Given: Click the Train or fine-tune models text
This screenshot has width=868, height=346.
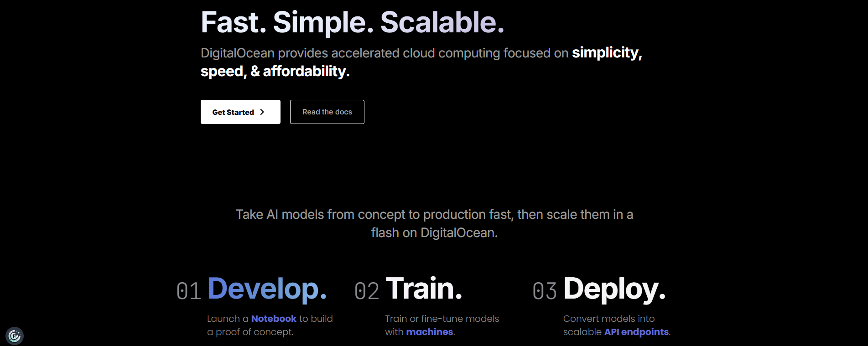Looking at the screenshot, I should click(442, 319).
